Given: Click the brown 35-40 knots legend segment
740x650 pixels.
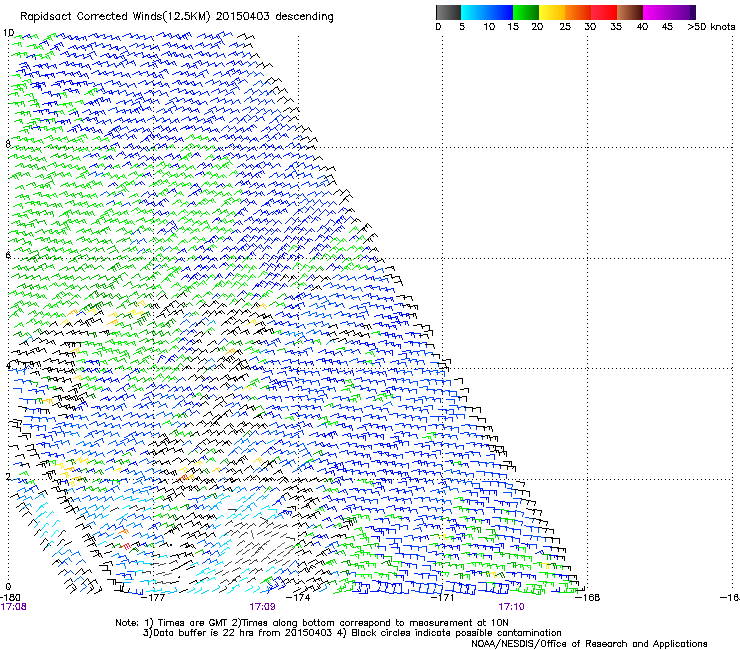Looking at the screenshot, I should pyautogui.click(x=630, y=12).
